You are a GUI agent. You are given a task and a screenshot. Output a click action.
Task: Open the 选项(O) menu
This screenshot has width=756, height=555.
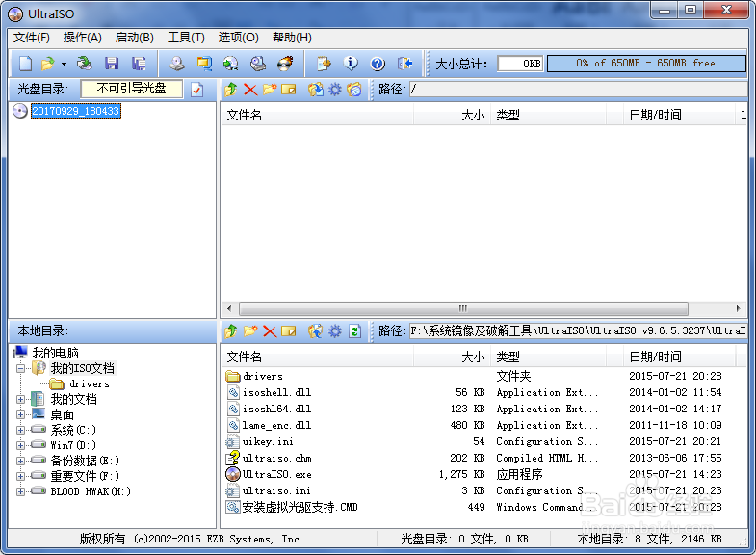(238, 38)
